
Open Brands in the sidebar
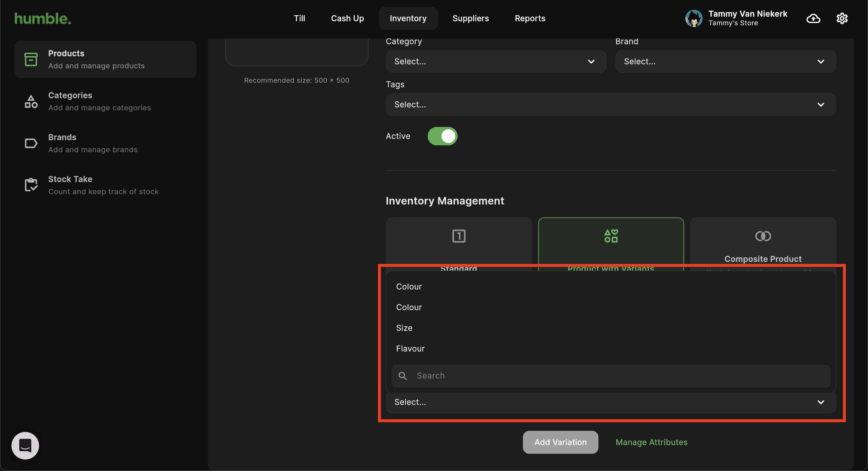point(105,143)
